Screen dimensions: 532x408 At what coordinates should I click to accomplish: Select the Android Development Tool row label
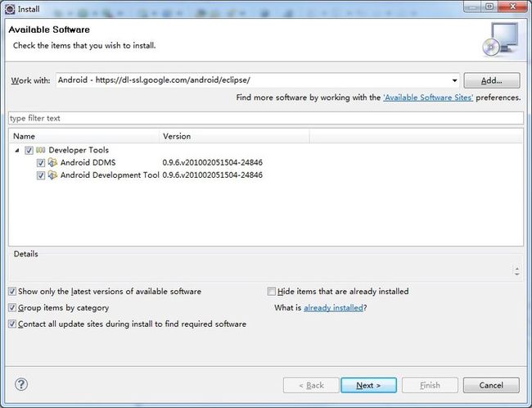click(110, 175)
